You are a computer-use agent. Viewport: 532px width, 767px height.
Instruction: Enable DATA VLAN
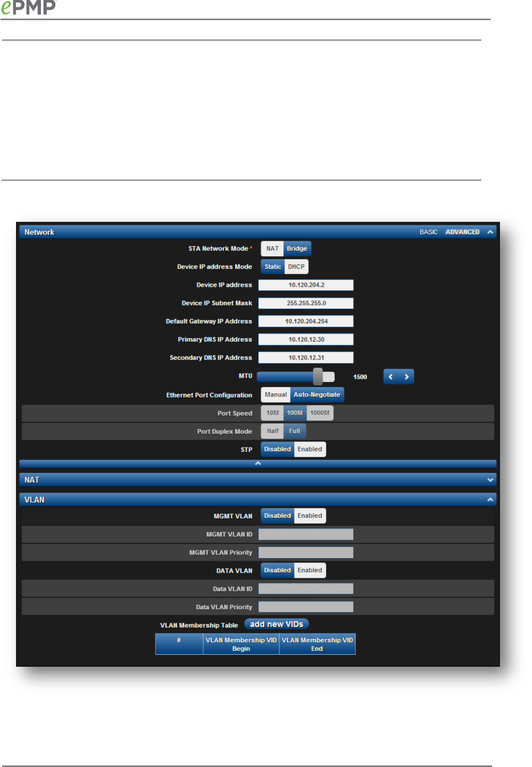point(310,571)
